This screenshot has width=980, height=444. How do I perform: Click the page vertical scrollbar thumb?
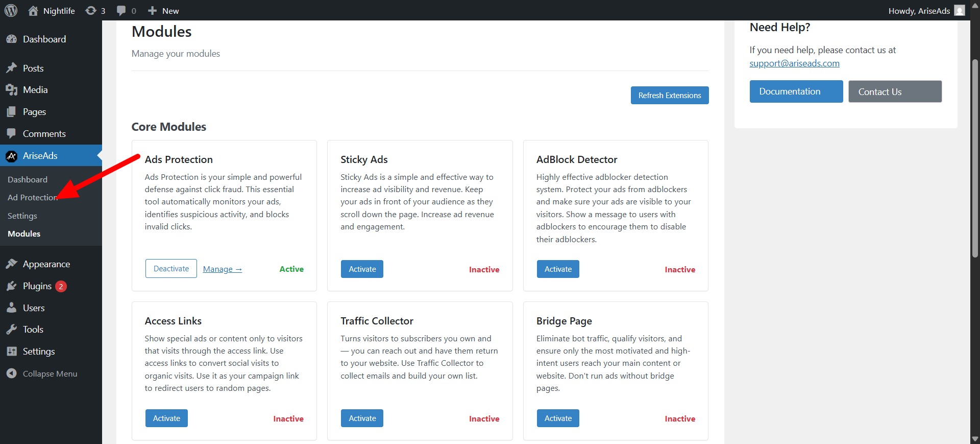coord(975,158)
